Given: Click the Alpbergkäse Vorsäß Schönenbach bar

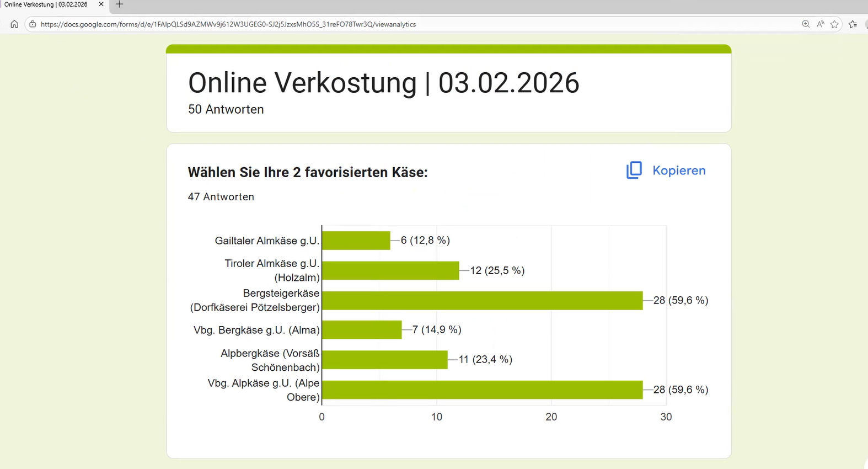Looking at the screenshot, I should tap(384, 360).
